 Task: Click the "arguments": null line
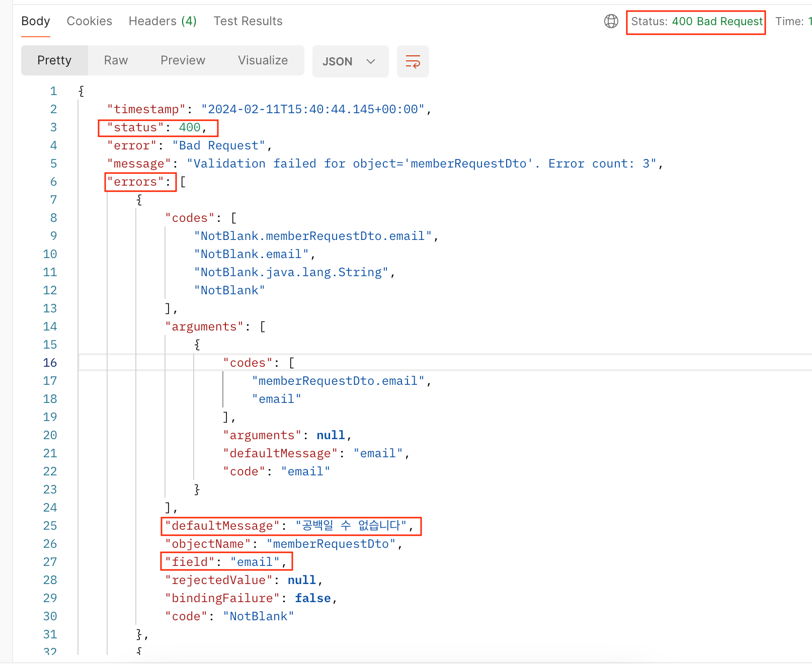click(x=287, y=435)
